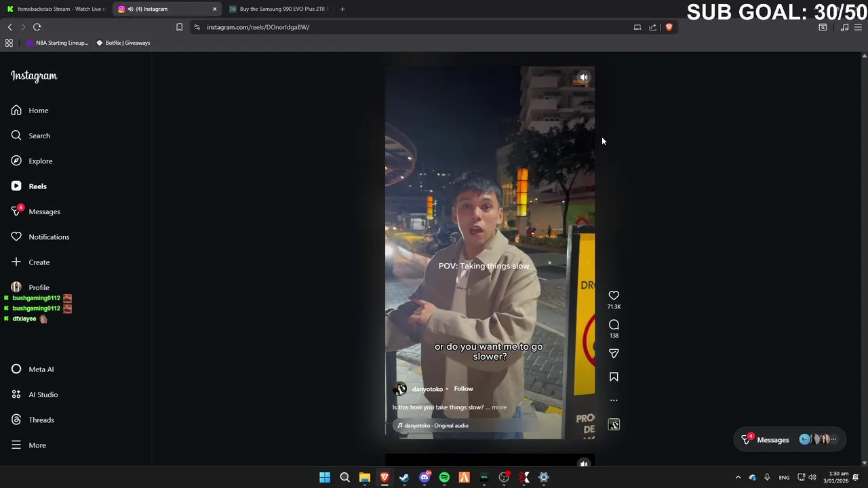Open the danyotoko username link
Screen dimensions: 868x488
[x=427, y=389]
